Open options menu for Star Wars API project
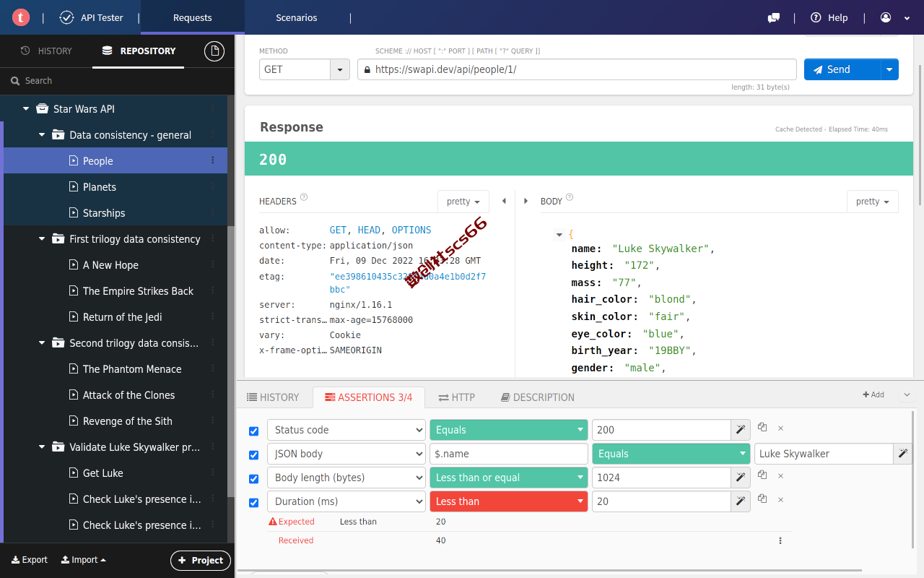This screenshot has width=924, height=578. [212, 108]
